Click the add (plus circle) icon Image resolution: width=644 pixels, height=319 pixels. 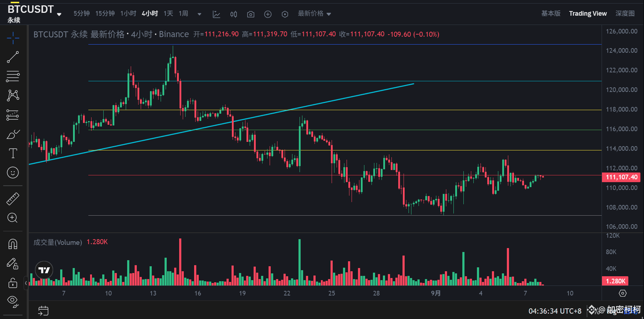268,14
